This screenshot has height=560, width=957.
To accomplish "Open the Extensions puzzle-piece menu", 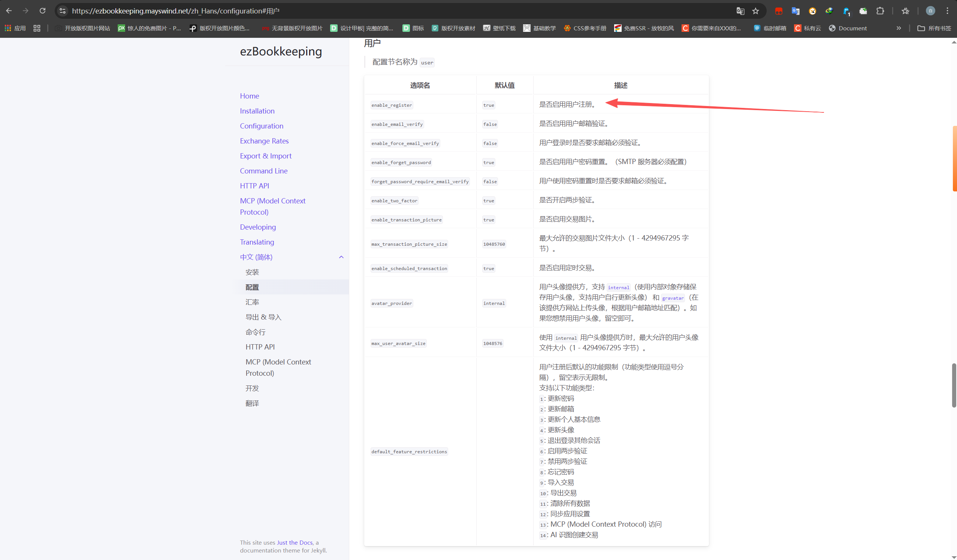I will tap(880, 11).
